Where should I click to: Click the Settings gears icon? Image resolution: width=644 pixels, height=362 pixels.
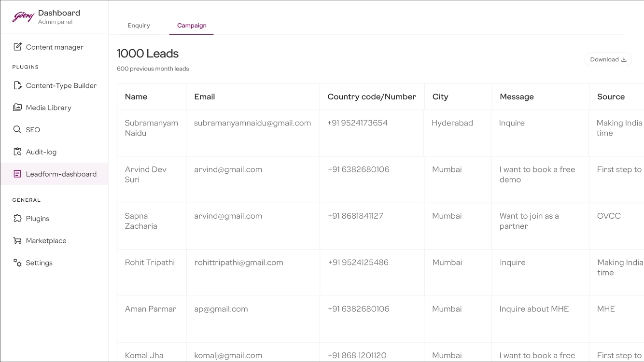17,263
